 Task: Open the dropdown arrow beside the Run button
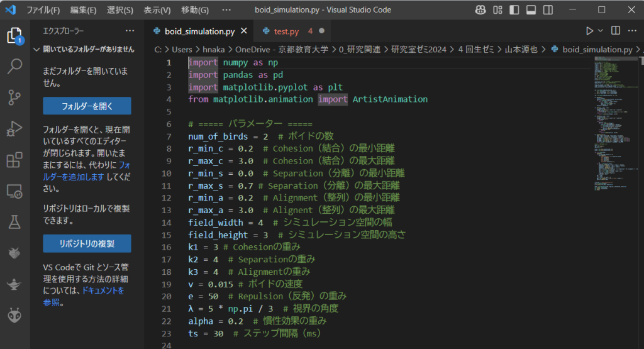tap(600, 31)
